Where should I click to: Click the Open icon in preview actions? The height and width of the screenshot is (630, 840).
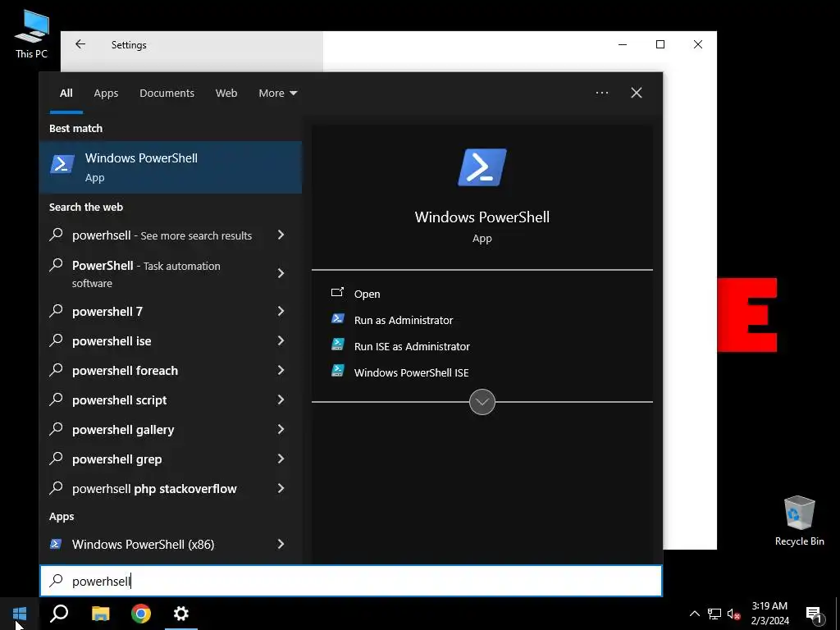337,293
